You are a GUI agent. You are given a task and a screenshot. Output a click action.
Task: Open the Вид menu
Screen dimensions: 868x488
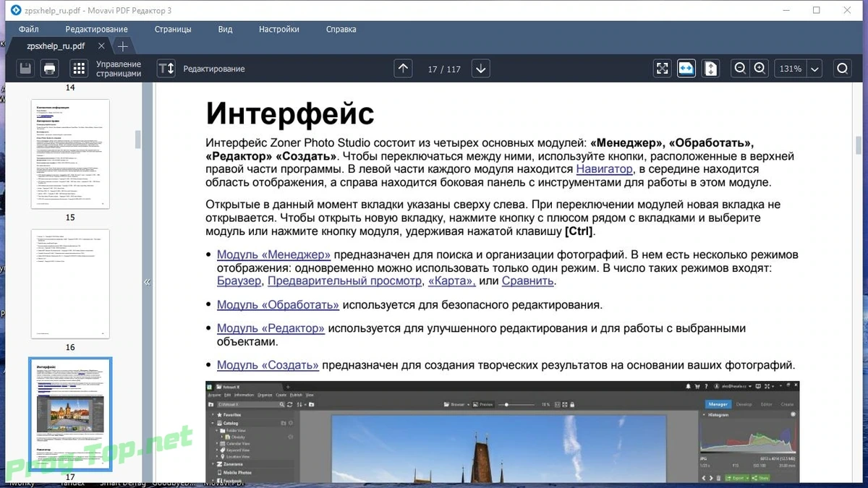click(x=225, y=30)
